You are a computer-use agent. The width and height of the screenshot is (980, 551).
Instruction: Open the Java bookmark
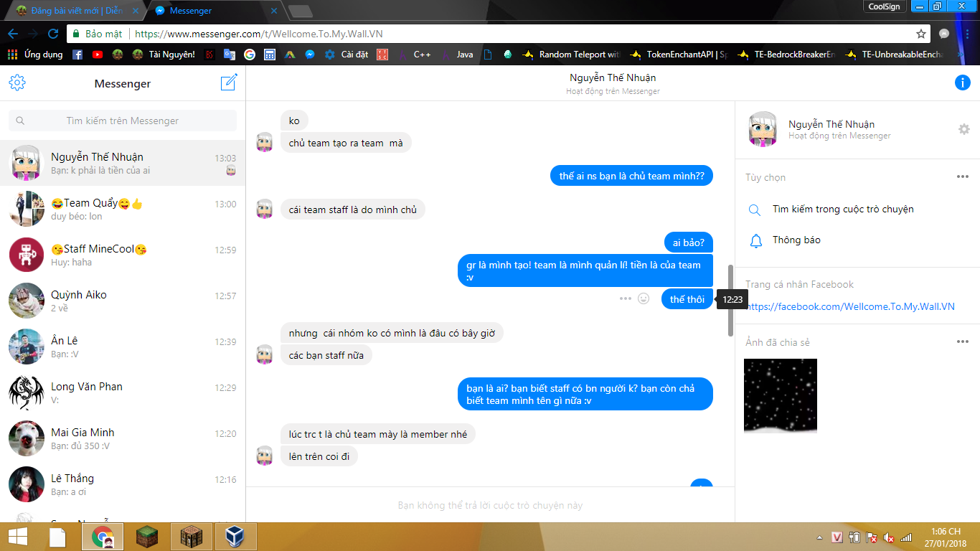pos(457,55)
